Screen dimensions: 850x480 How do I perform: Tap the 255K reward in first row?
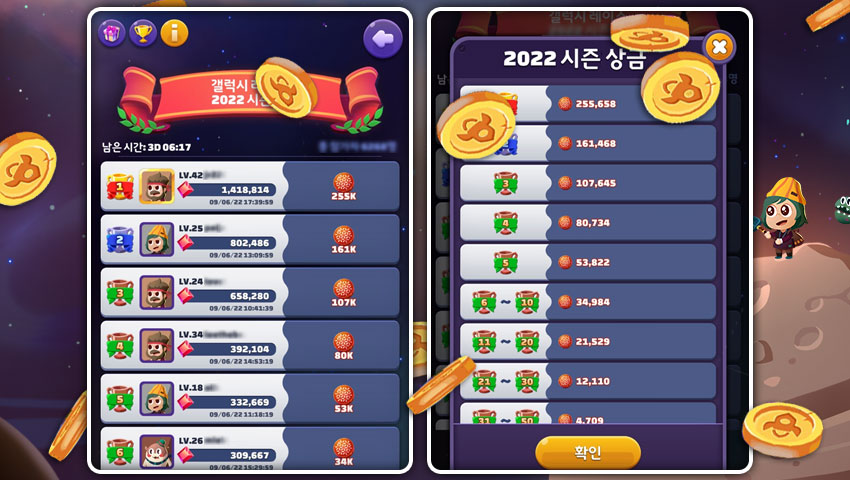coord(343,187)
